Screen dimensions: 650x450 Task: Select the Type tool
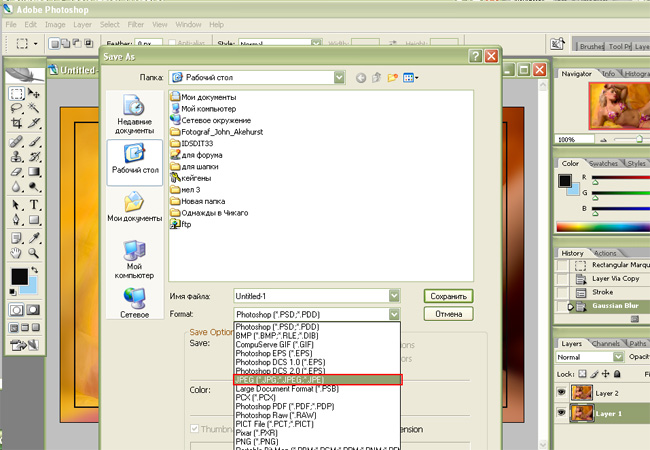(34, 205)
